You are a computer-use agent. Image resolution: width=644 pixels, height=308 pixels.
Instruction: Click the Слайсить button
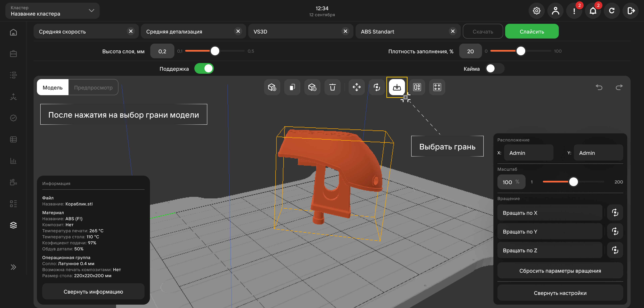click(x=532, y=32)
